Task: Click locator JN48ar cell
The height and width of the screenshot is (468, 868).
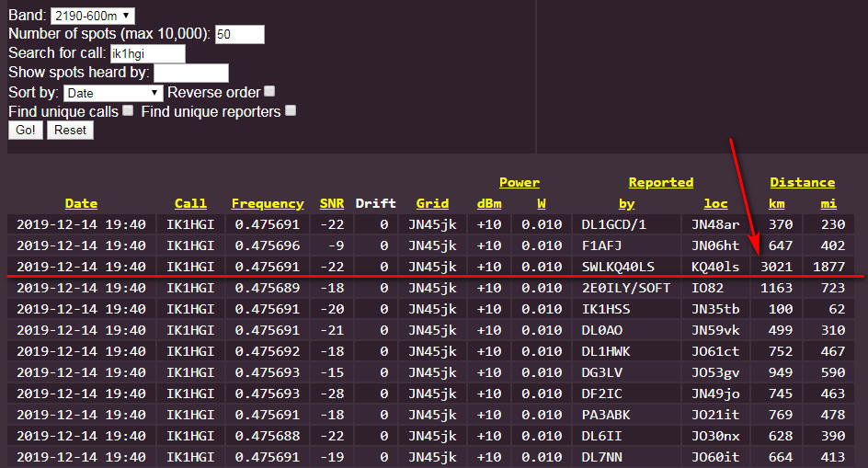Action: (715, 224)
